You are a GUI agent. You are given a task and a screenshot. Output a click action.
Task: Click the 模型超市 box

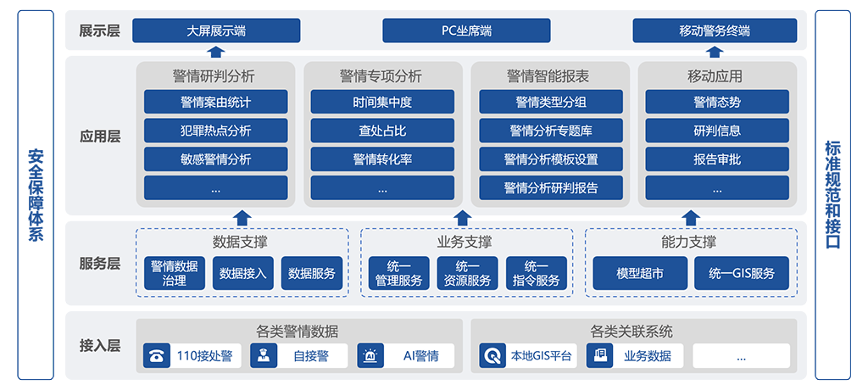(640, 273)
